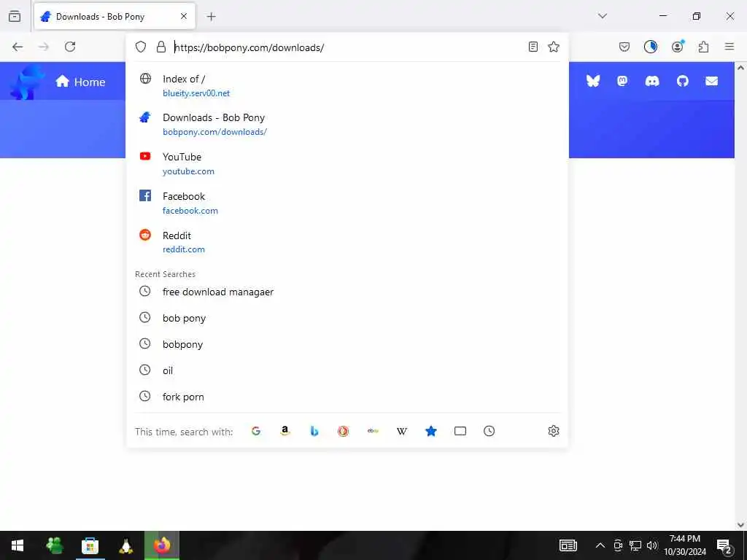Screen dimensions: 747x560
Task: Go back with the back arrow
Action: (x=18, y=47)
